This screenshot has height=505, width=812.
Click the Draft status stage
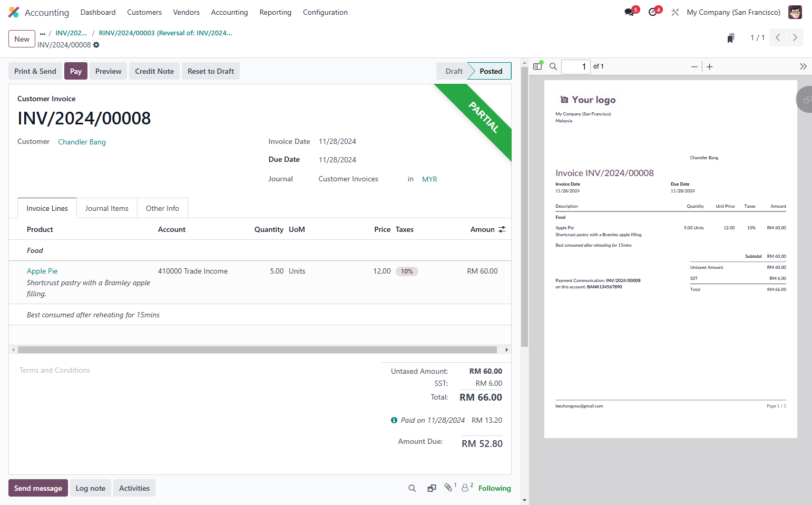(454, 71)
